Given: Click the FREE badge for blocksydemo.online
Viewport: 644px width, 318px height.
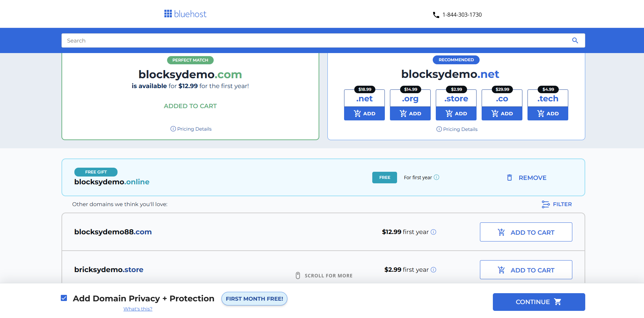Looking at the screenshot, I should (384, 178).
